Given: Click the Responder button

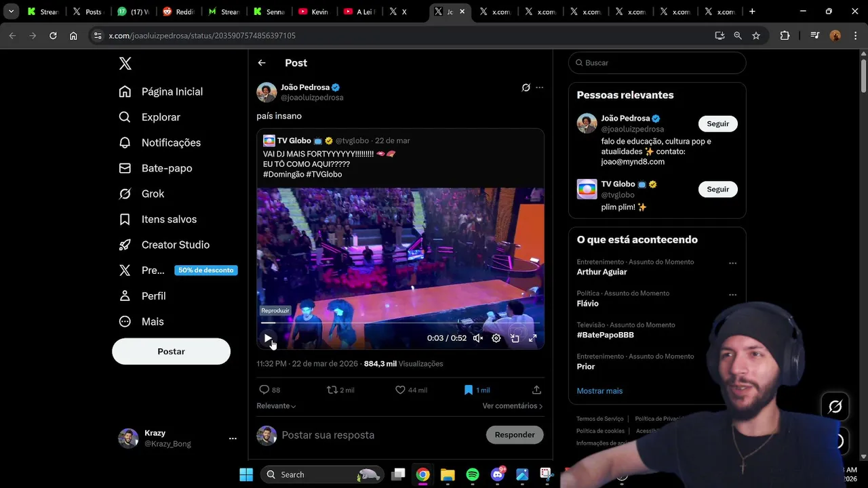Looking at the screenshot, I should 515,435.
